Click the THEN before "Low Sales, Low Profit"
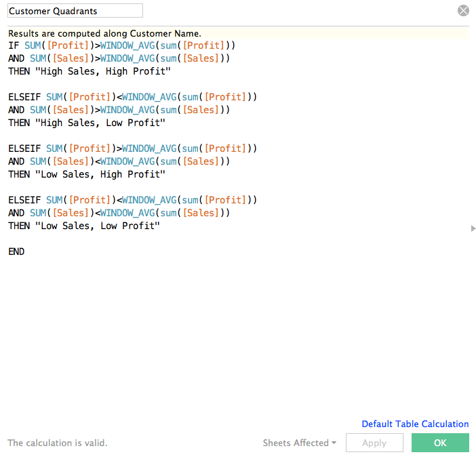476x461 pixels. click(x=19, y=226)
